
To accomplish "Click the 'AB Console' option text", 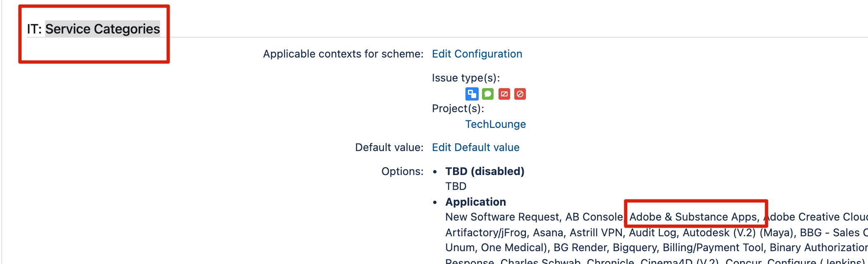I will (594, 217).
